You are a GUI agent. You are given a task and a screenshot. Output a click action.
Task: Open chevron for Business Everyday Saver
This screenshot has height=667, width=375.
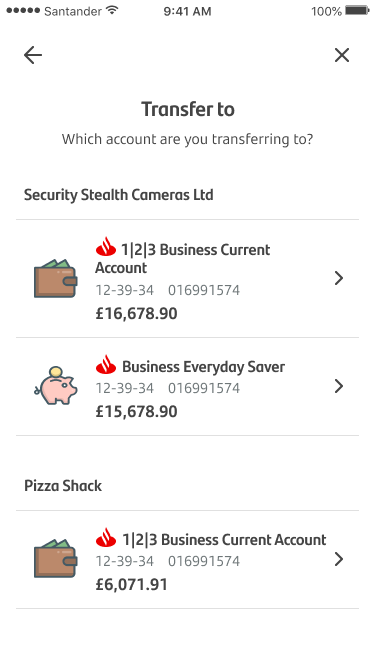[x=338, y=386]
